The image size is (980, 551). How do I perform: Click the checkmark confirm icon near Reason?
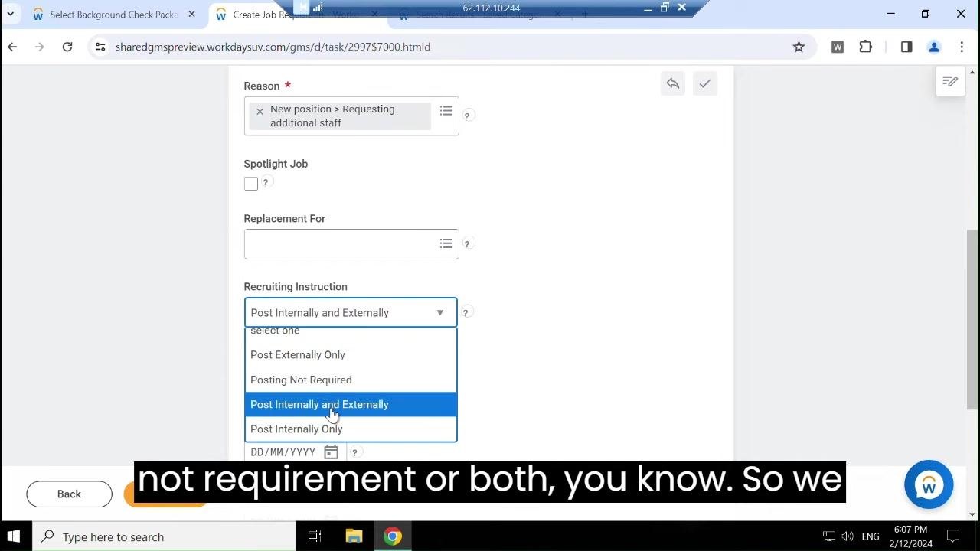(x=704, y=83)
